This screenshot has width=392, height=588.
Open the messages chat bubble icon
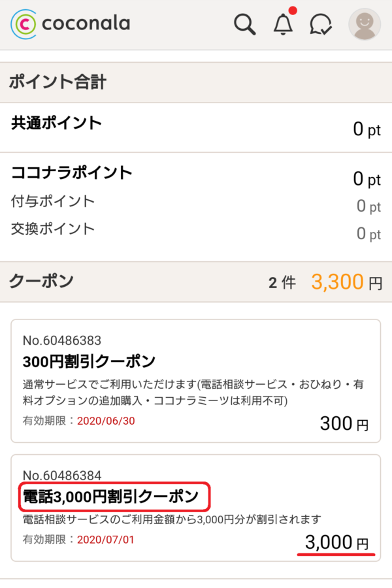pos(320,25)
